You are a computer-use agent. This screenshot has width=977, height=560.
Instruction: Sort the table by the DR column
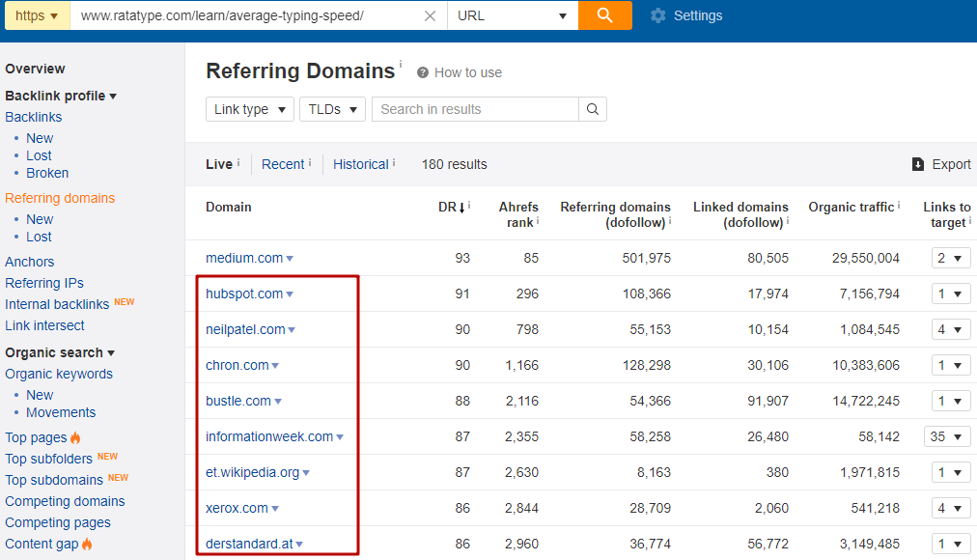[452, 207]
